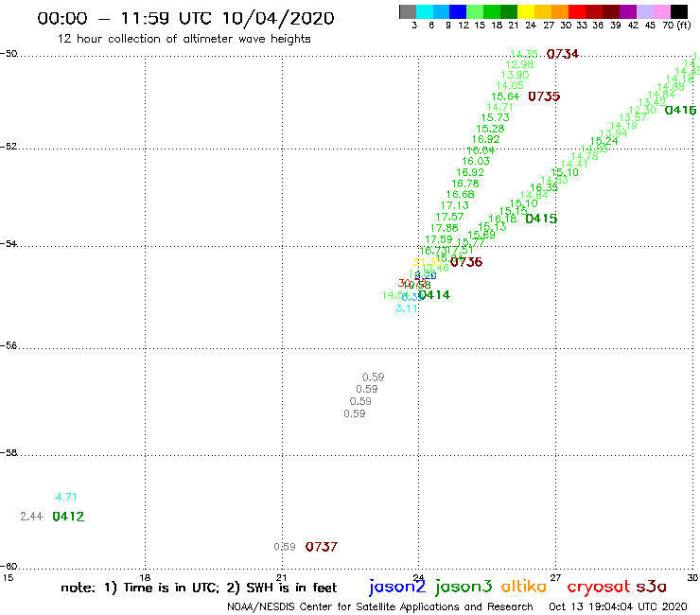Image resolution: width=700 pixels, height=615 pixels.
Task: Click the 12.98 wave height value
Action: point(519,64)
